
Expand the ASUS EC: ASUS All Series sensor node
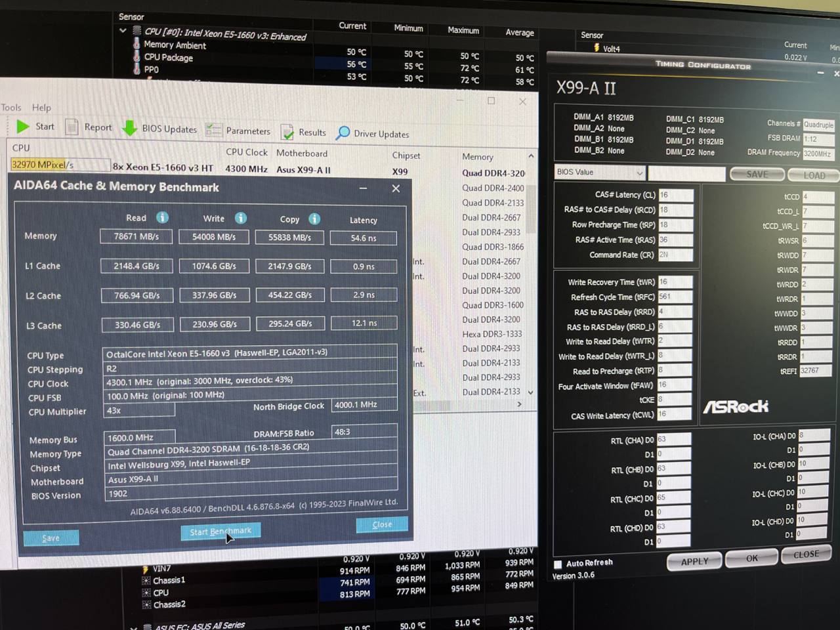pyautogui.click(x=134, y=627)
